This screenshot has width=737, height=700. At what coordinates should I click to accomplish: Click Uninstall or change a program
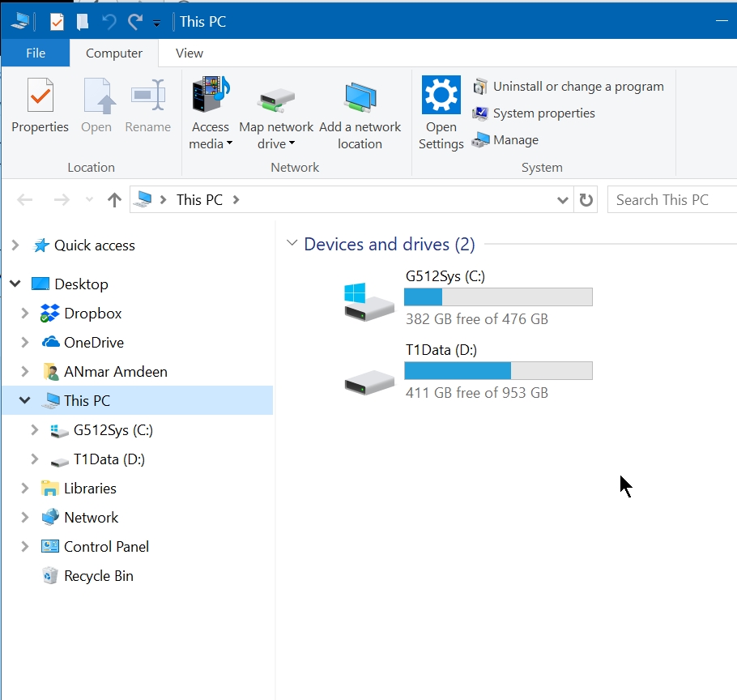click(577, 87)
